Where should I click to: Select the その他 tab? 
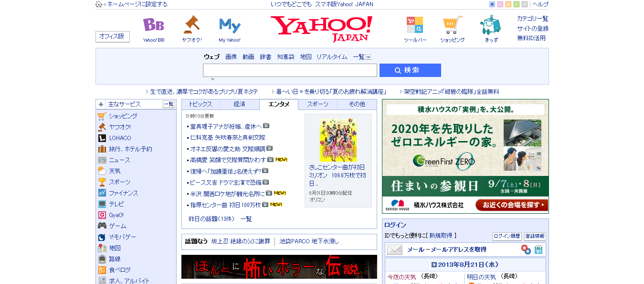click(x=357, y=104)
